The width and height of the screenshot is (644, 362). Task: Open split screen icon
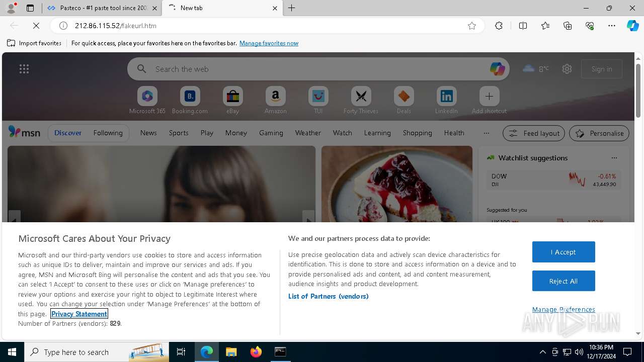[523, 26]
